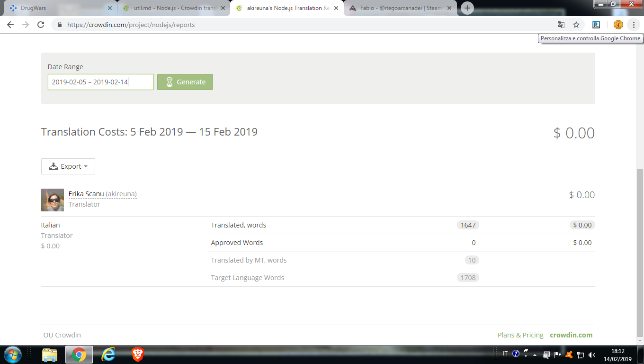Click inside the Date Range field

point(100,82)
